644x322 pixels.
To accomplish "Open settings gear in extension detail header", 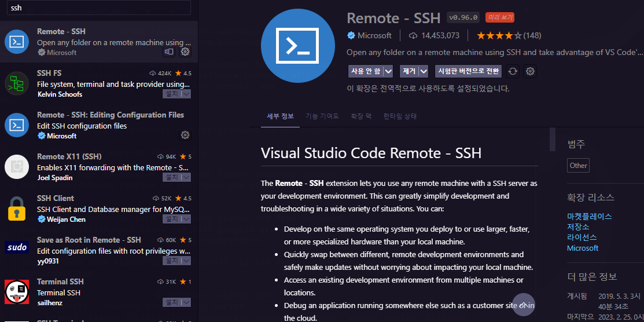I will click(x=530, y=71).
